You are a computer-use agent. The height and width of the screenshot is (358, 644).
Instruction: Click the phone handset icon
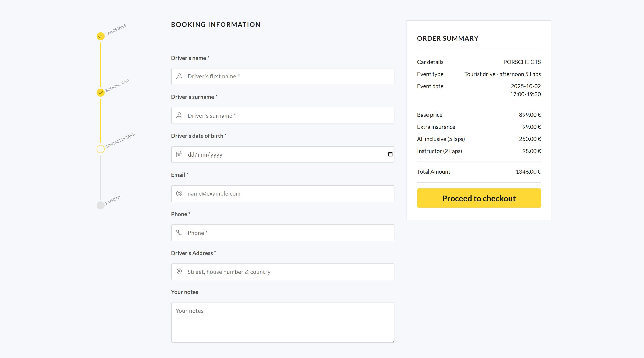tap(179, 232)
